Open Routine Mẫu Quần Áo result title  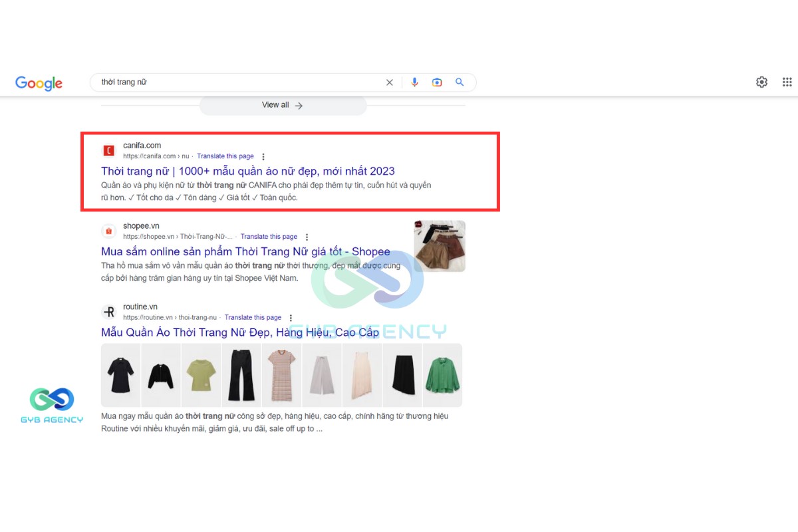point(240,332)
